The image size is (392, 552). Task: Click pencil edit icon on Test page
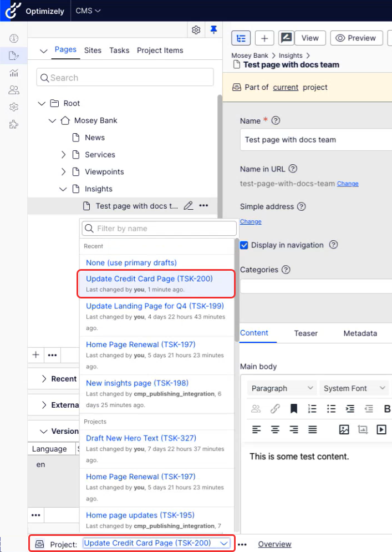pos(188,206)
